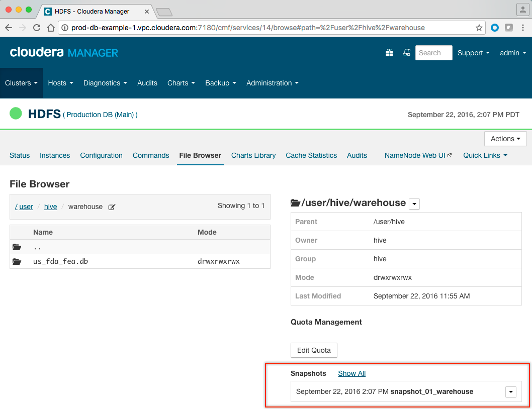Open the HDFS service Audits tab

(x=357, y=155)
